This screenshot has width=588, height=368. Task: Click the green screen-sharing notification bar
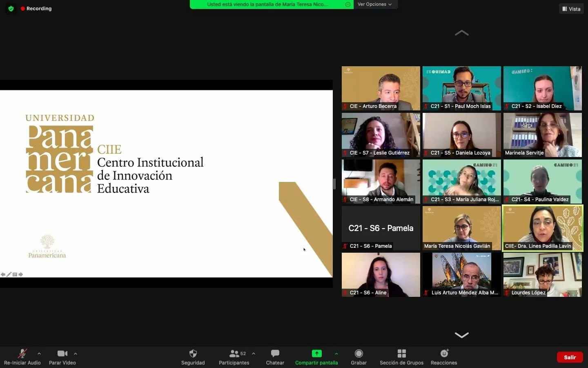point(272,4)
